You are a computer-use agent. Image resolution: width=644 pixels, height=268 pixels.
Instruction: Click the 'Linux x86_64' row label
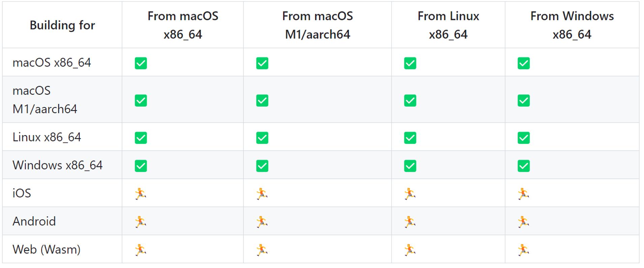pos(47,137)
